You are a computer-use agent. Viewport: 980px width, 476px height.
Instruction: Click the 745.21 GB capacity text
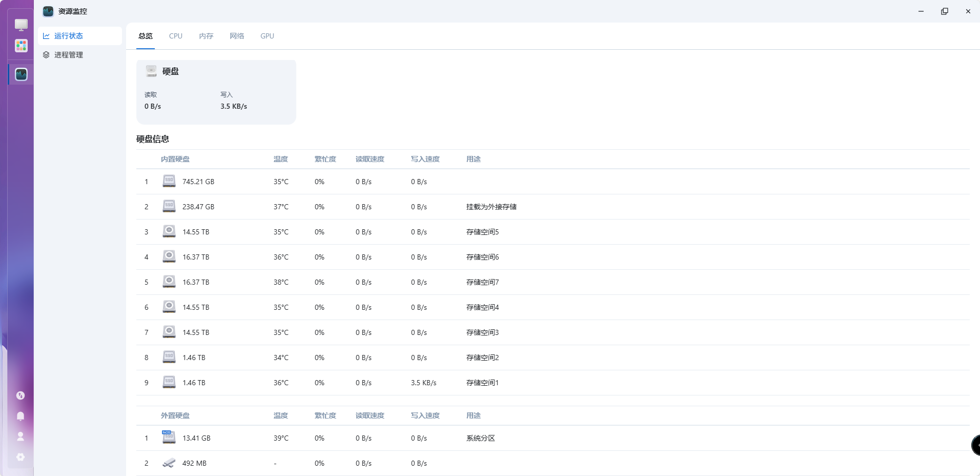(x=198, y=182)
